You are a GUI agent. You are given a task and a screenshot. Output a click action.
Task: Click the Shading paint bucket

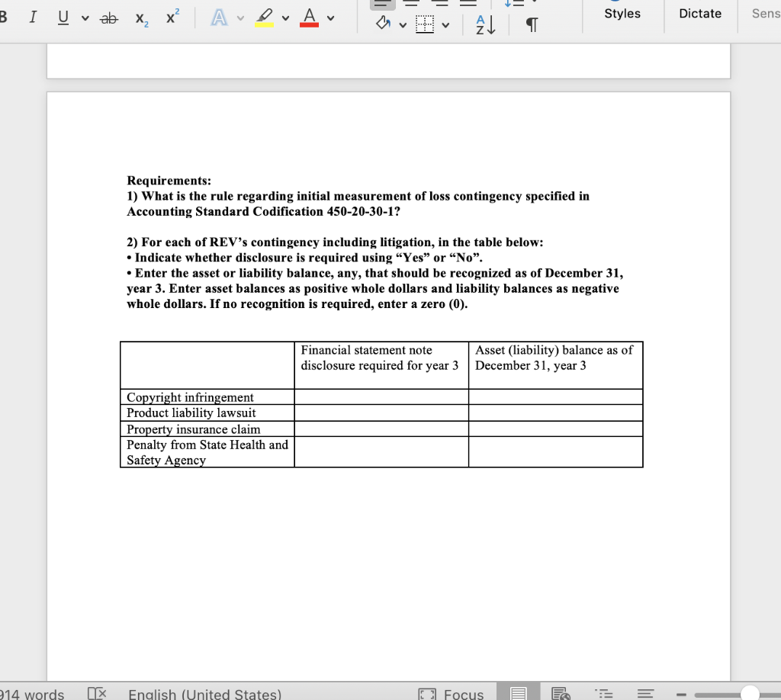[383, 23]
